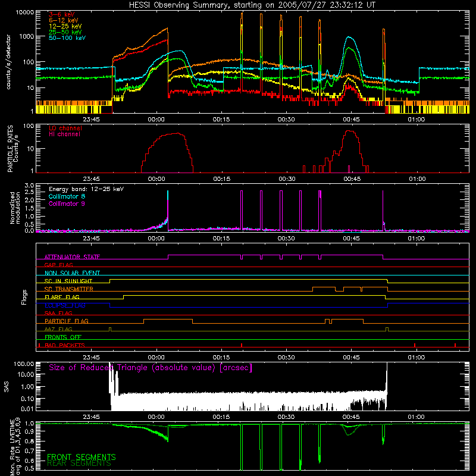Click 00:15 time label under modulation plot

pyautogui.click(x=221, y=239)
